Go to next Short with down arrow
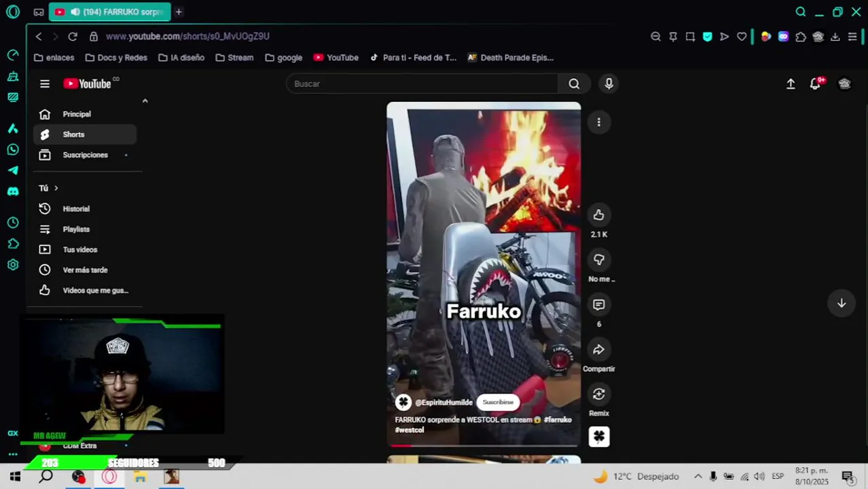Image resolution: width=868 pixels, height=489 pixels. click(x=841, y=303)
